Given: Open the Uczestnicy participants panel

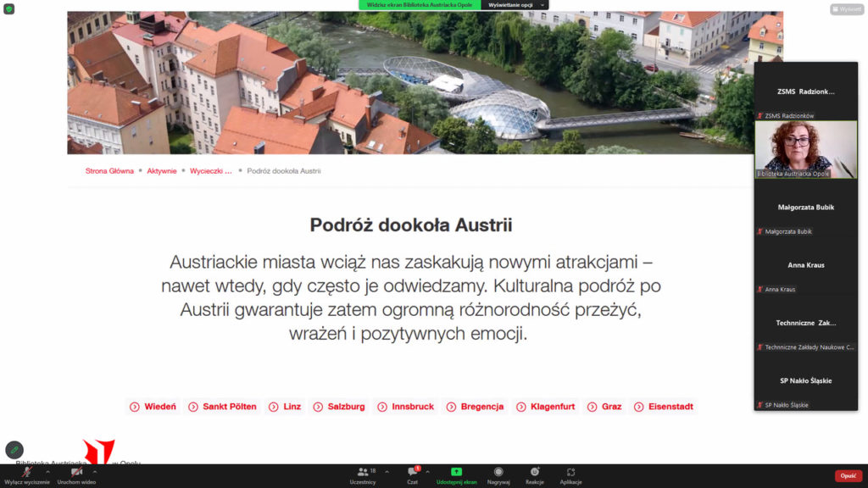Looking at the screenshot, I should pos(363,474).
